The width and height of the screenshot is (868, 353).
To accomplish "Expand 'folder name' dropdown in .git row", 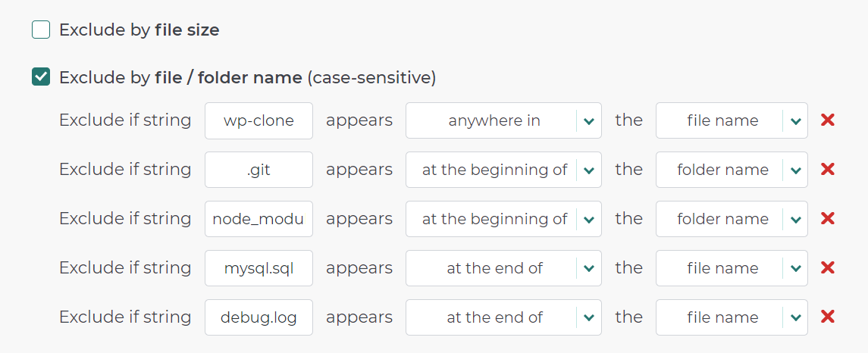I will pyautogui.click(x=732, y=170).
